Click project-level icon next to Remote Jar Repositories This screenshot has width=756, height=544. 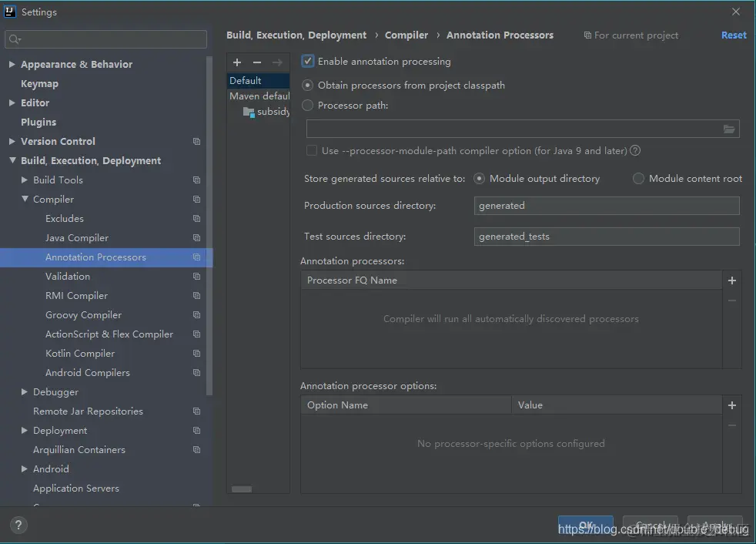(x=197, y=411)
